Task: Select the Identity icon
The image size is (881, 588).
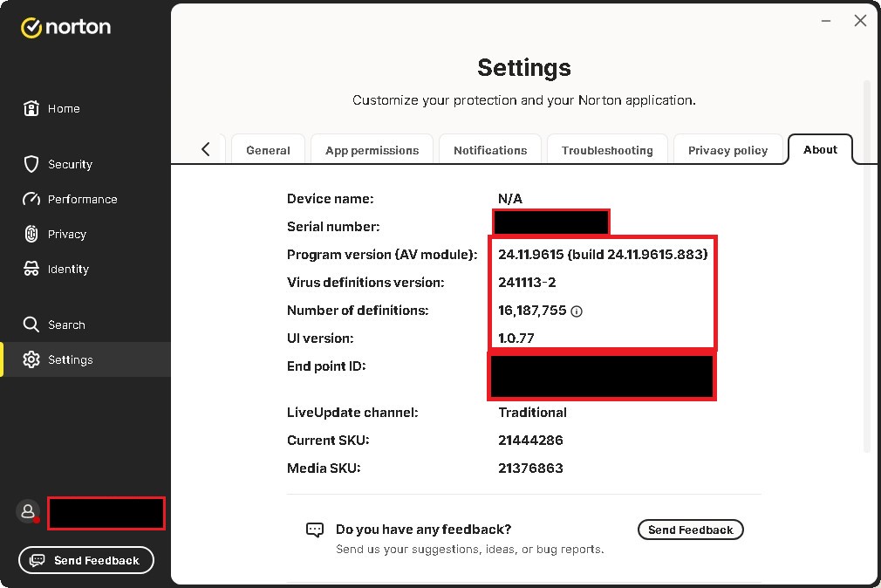Action: click(x=31, y=269)
